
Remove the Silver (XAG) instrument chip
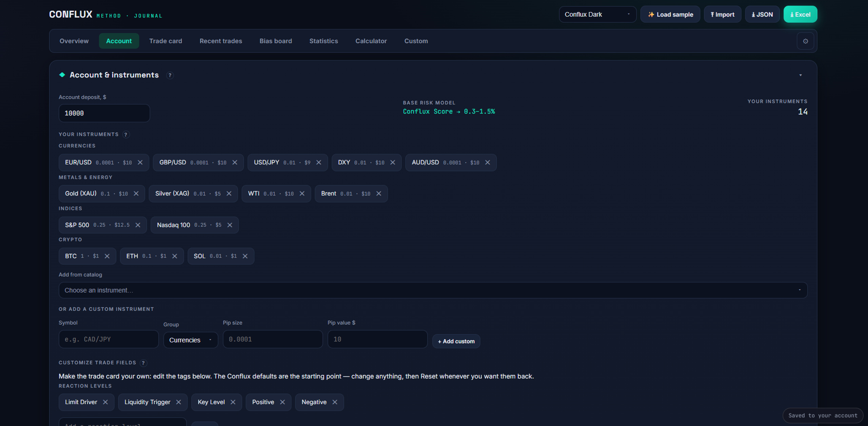pyautogui.click(x=229, y=194)
